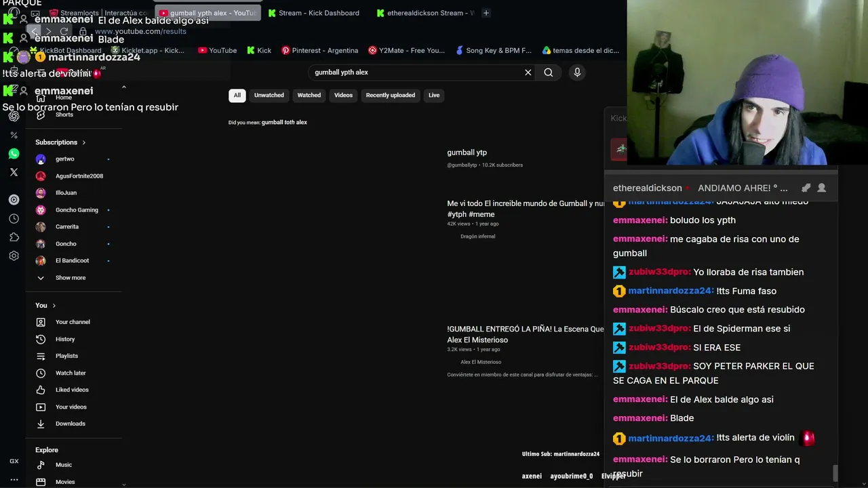Filter results to Videos only
The image size is (868, 488).
point(343,96)
